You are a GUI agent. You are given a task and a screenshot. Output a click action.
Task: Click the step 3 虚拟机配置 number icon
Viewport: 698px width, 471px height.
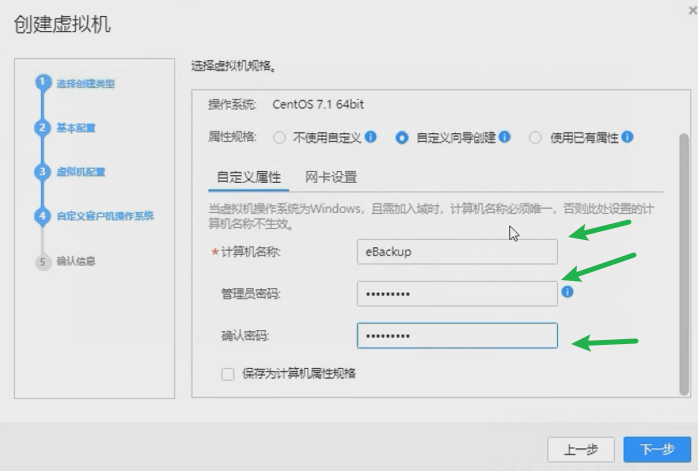[x=42, y=171]
